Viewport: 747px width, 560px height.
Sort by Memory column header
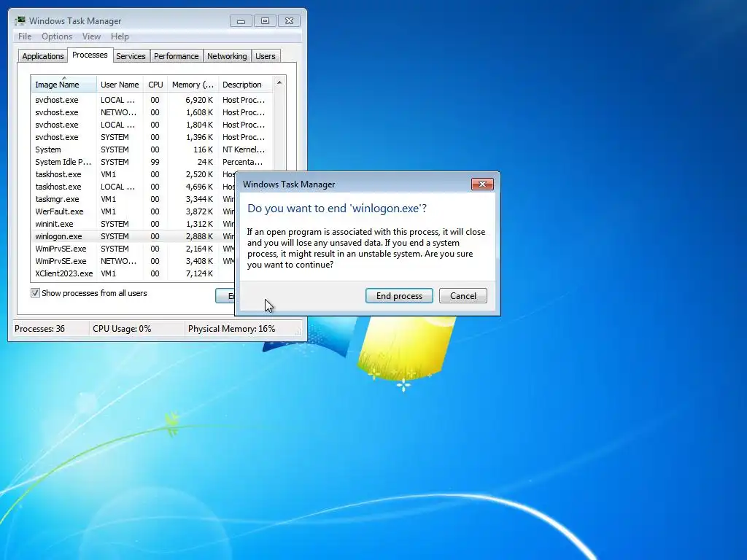tap(193, 85)
